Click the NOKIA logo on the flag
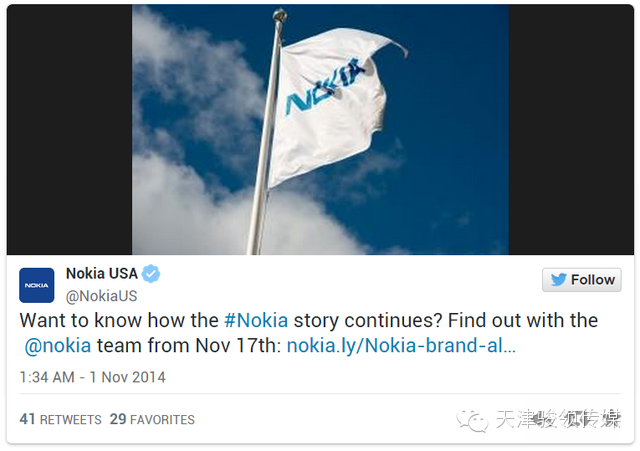Viewport: 640px width, 451px height. (x=322, y=88)
